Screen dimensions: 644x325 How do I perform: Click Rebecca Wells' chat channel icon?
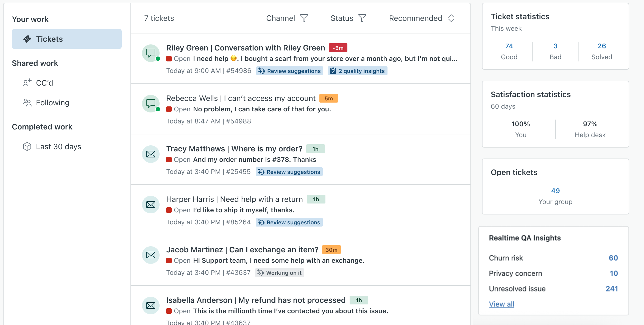(150, 103)
